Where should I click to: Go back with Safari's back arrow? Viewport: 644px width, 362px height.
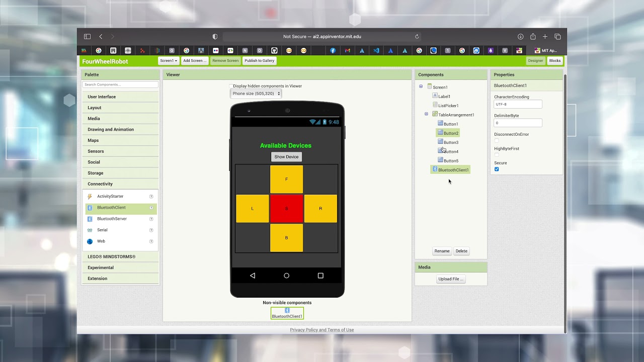[101, 37]
